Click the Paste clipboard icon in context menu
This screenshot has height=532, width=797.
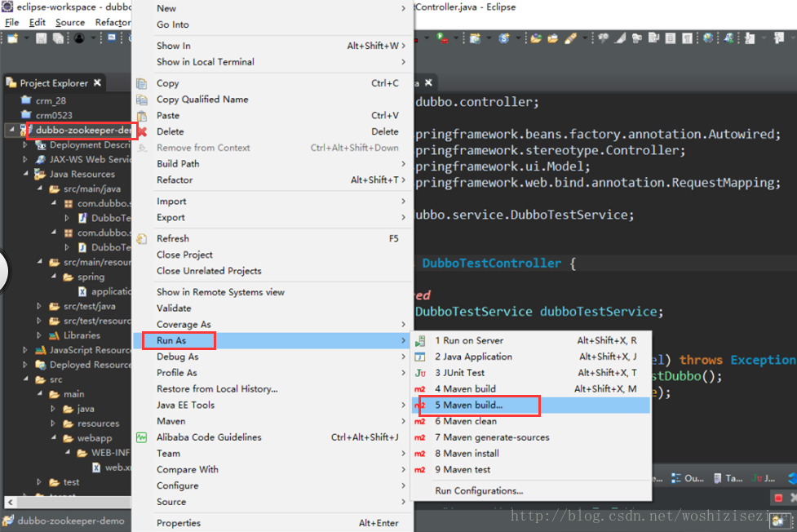coord(142,116)
